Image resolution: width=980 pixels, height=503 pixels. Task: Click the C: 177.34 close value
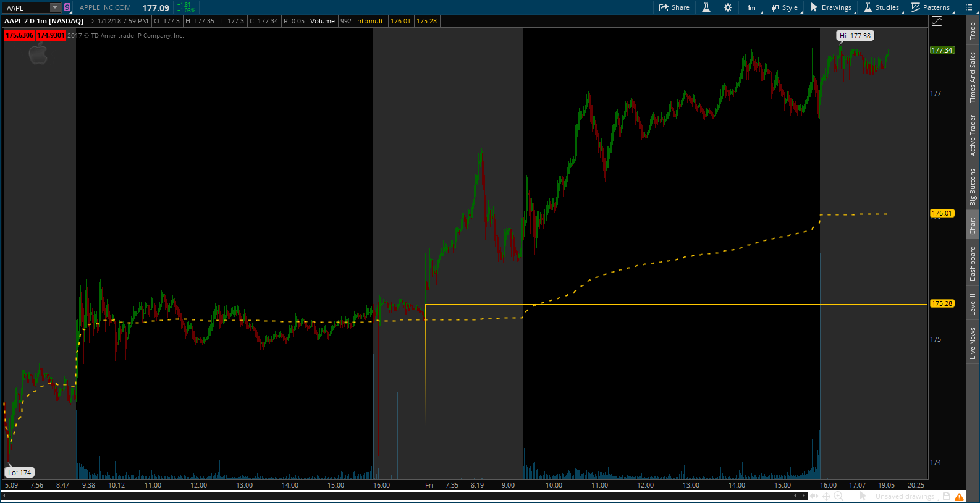pyautogui.click(x=264, y=21)
